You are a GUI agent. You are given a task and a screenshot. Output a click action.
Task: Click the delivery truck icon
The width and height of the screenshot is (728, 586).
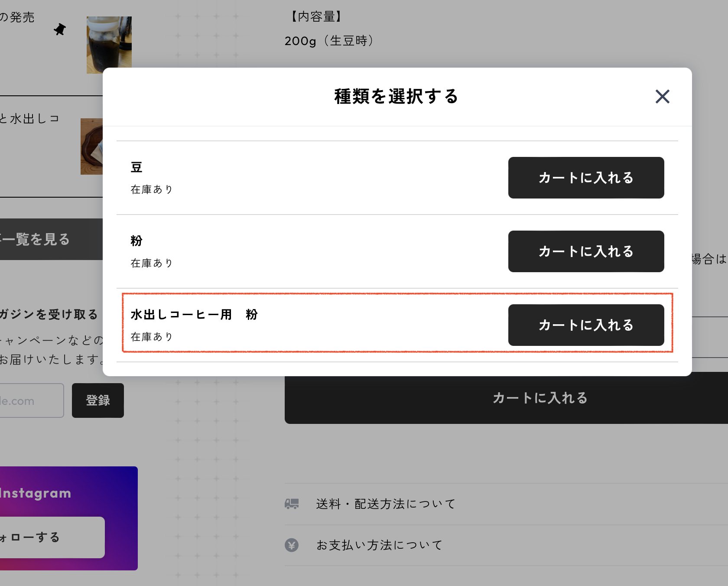pyautogui.click(x=292, y=504)
